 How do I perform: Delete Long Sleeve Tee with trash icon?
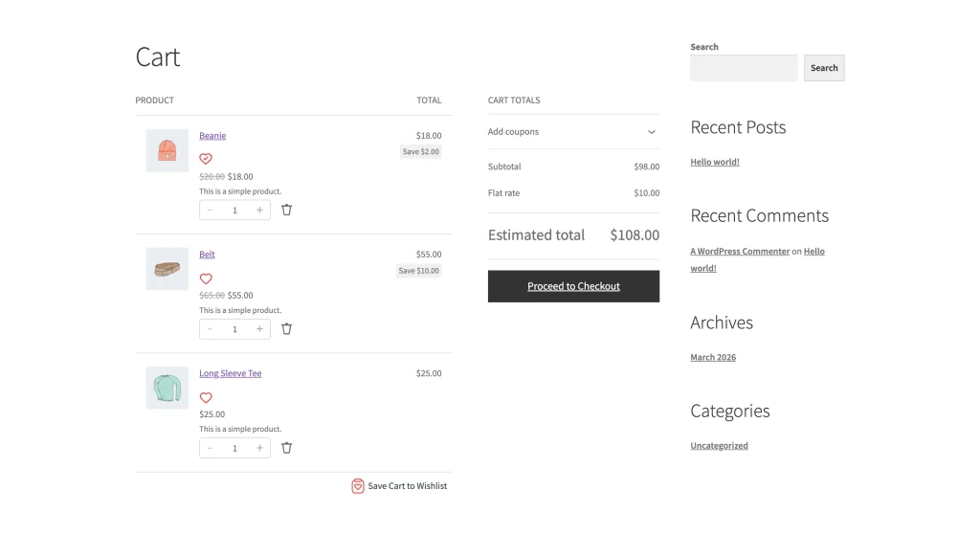[286, 448]
